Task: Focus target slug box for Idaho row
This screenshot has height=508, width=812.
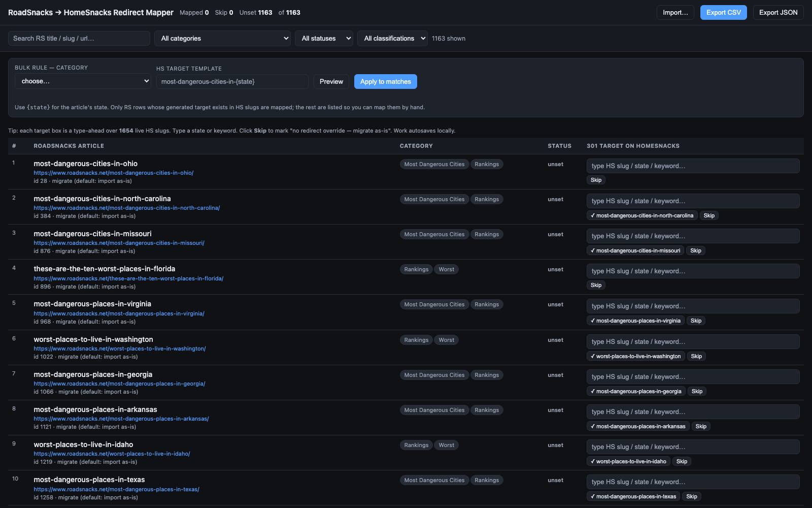Action: [x=693, y=447]
